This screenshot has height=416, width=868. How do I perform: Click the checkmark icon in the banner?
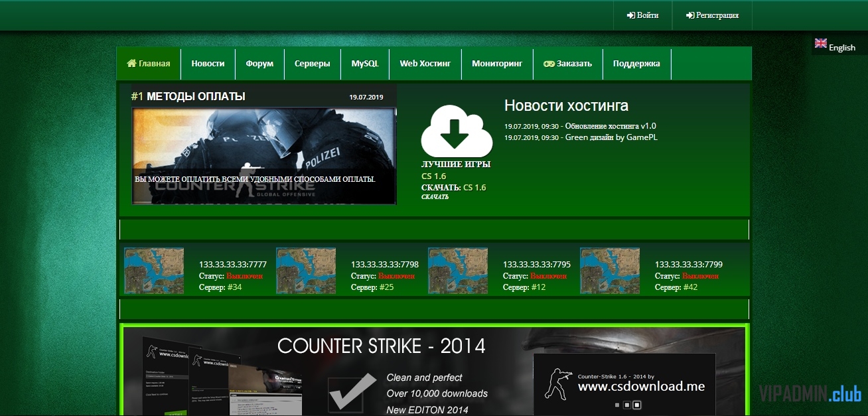pyautogui.click(x=353, y=391)
